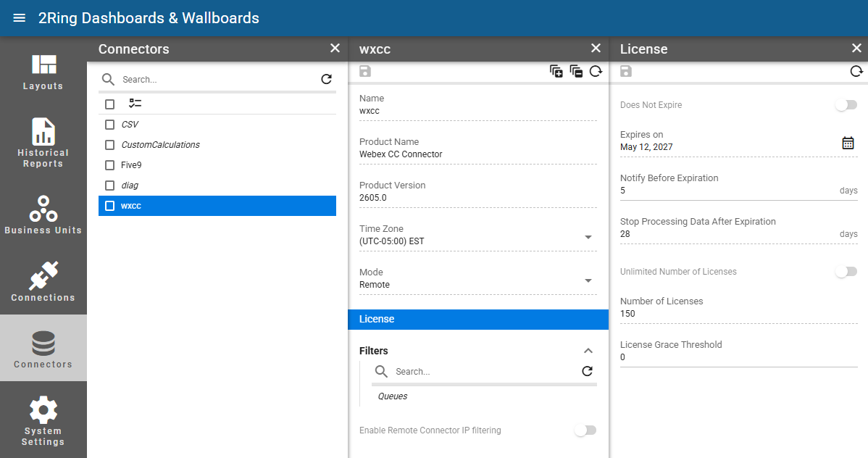The width and height of the screenshot is (868, 458).
Task: Tick the diag connector checkbox
Action: click(109, 186)
